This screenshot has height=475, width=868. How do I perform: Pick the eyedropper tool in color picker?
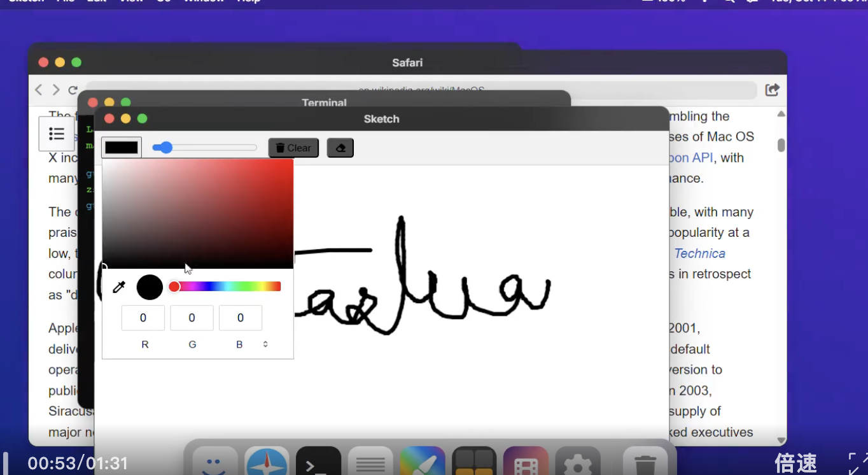119,287
